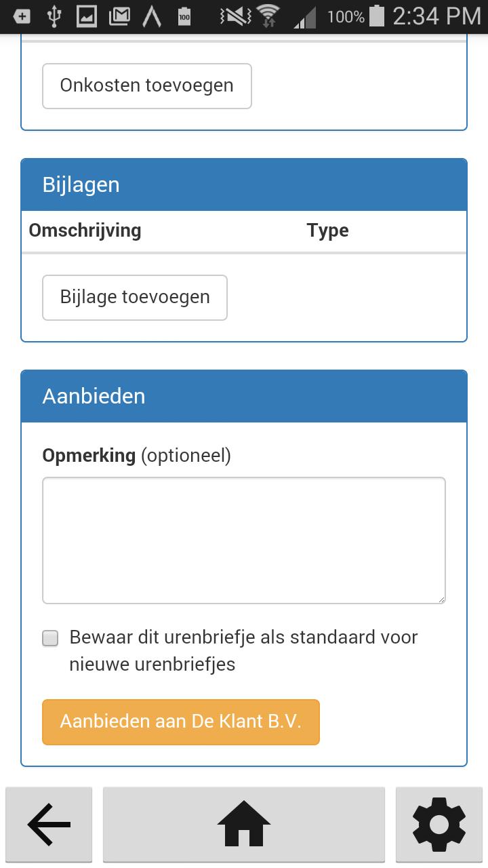Tap the Omschrijving column header
Viewport: 488px width, 868px height.
(x=84, y=231)
